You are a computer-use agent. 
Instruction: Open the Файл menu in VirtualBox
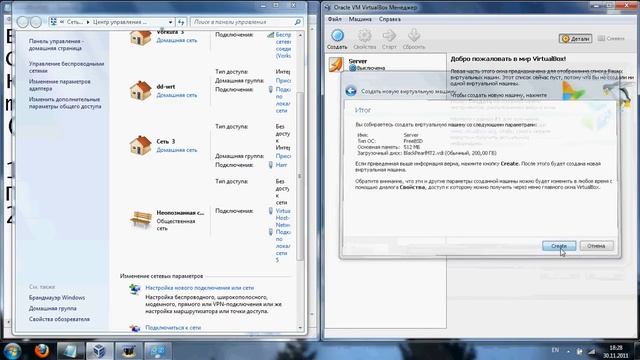(x=335, y=19)
